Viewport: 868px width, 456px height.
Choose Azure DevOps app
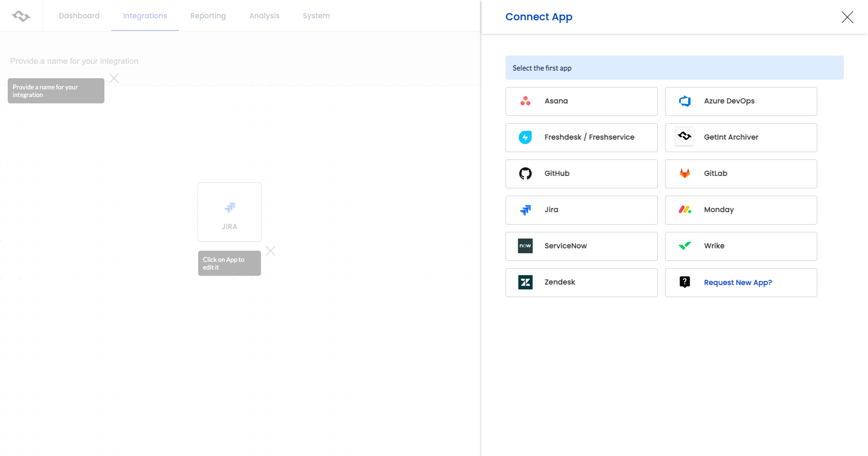tap(741, 101)
